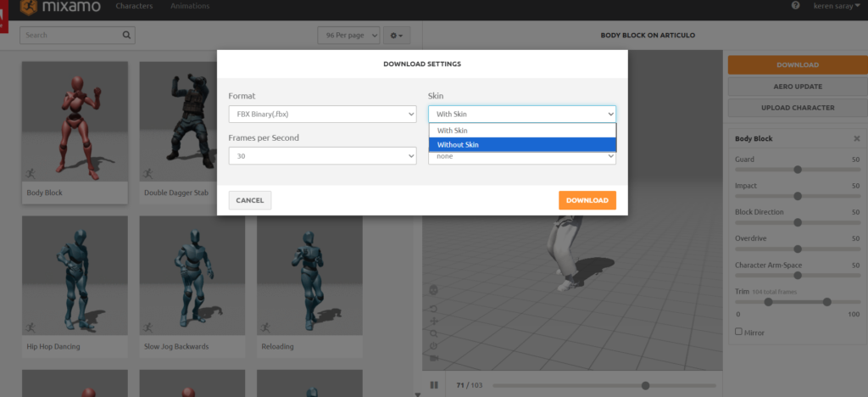
Task: Click the rotate view icon in viewer
Action: click(x=434, y=308)
